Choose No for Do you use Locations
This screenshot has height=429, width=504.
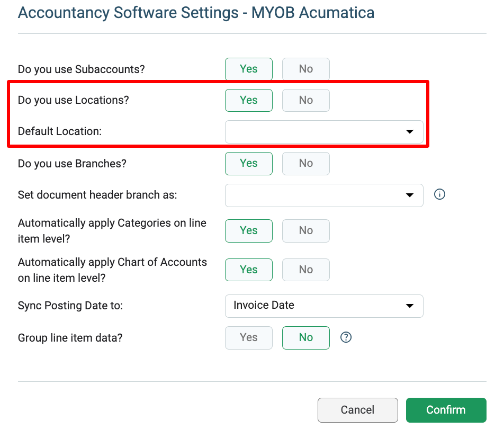point(305,100)
